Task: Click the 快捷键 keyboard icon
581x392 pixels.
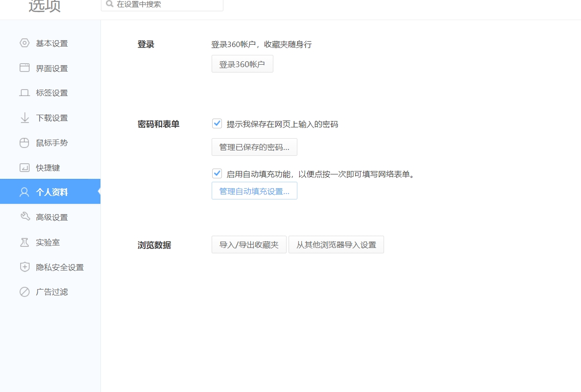Action: click(24, 168)
